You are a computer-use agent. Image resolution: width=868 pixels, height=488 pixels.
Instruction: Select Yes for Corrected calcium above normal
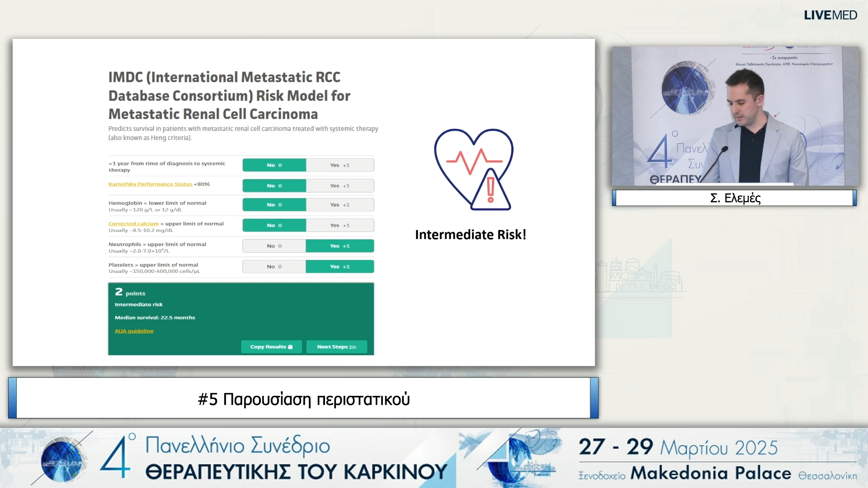tap(340, 225)
